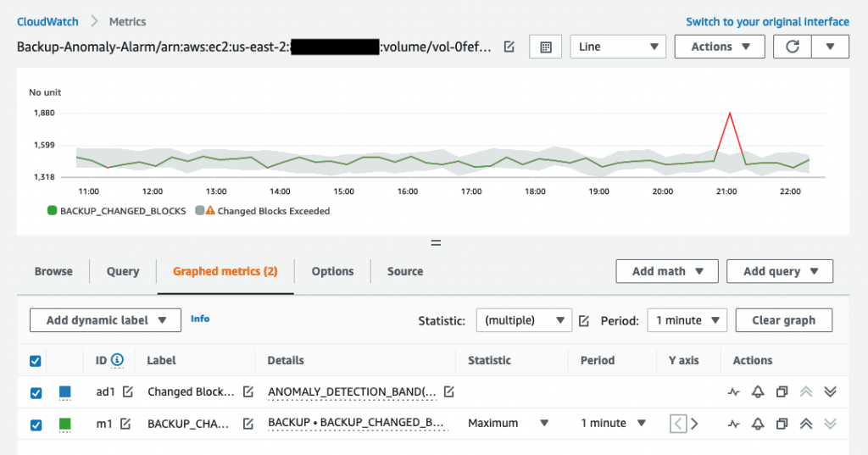
Task: Move m1 to right Y axis
Action: (695, 424)
